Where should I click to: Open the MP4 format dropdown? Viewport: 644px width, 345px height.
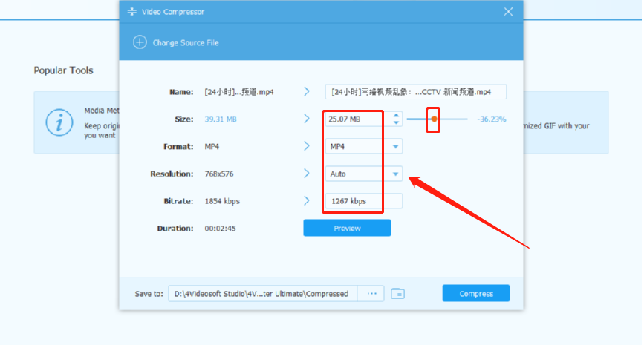click(x=363, y=146)
